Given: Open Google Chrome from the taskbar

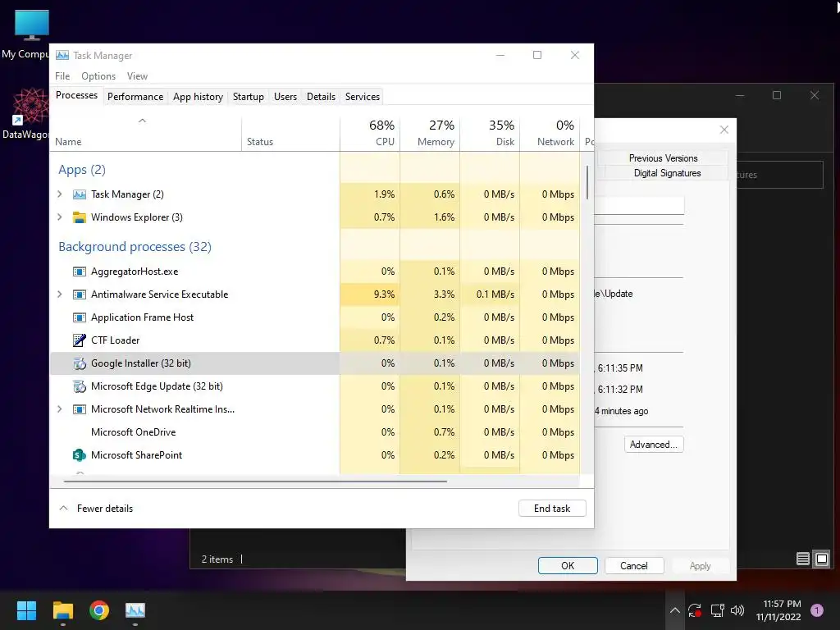Looking at the screenshot, I should [x=99, y=610].
